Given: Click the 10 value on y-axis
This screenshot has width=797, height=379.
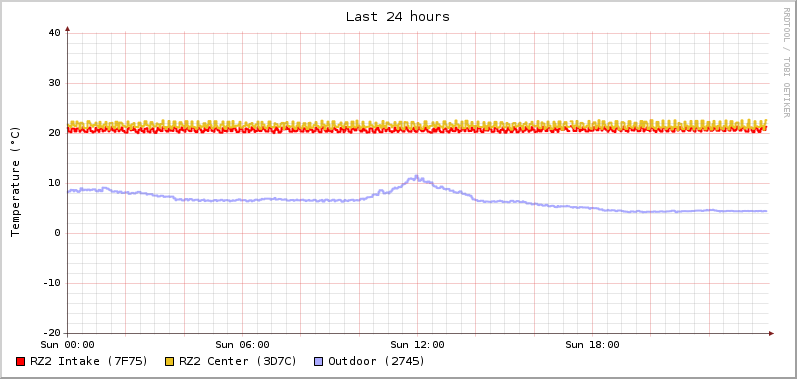Looking at the screenshot, I should (54, 183).
